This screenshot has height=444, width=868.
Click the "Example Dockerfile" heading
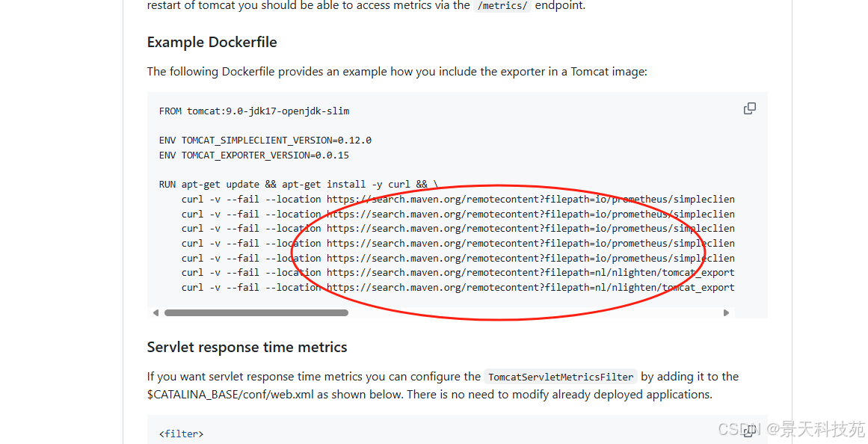(212, 43)
